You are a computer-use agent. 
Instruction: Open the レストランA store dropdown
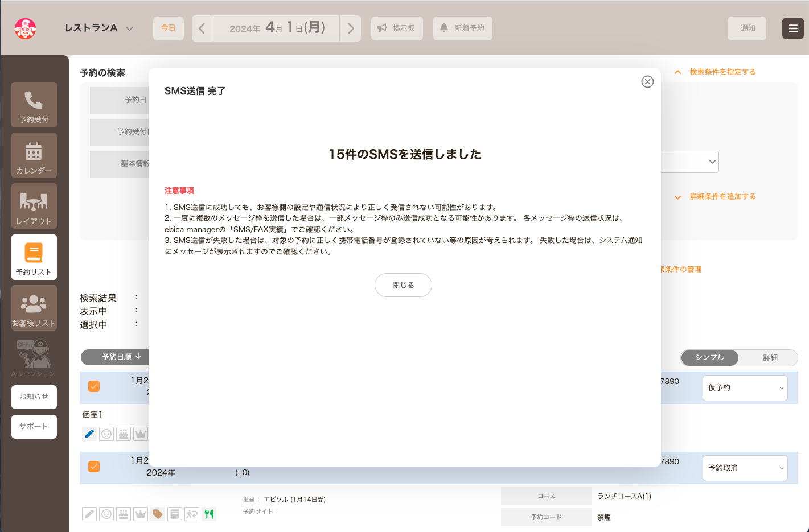tap(99, 28)
